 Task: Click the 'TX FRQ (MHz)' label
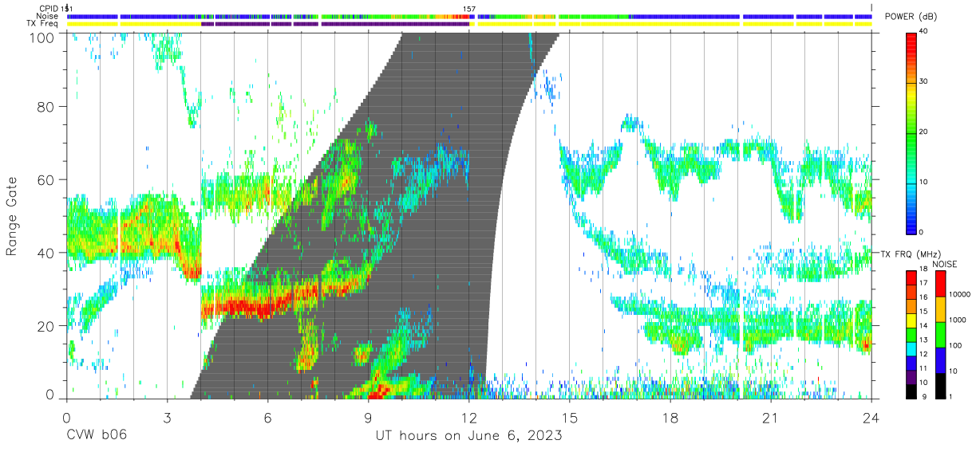pos(911,254)
